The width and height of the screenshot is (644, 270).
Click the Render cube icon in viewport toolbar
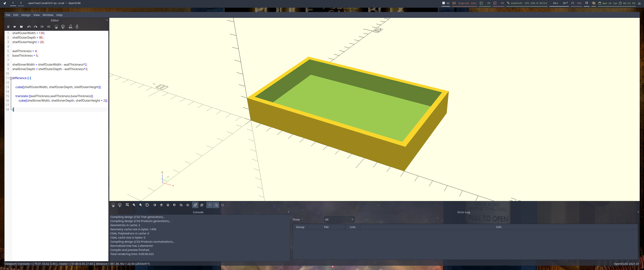coord(120,205)
